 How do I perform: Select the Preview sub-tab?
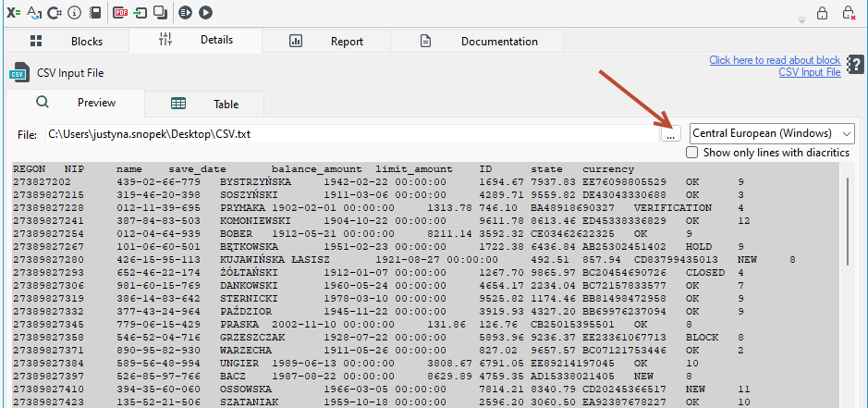76,103
